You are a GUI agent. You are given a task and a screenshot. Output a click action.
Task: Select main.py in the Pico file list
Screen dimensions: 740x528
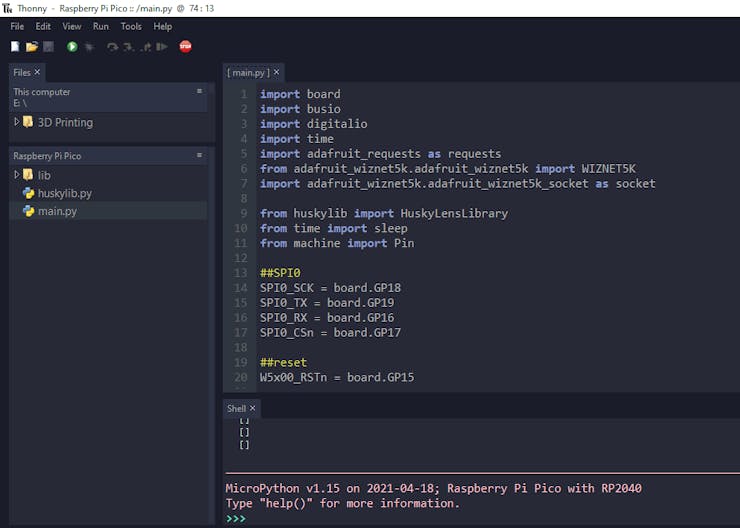[x=57, y=211]
